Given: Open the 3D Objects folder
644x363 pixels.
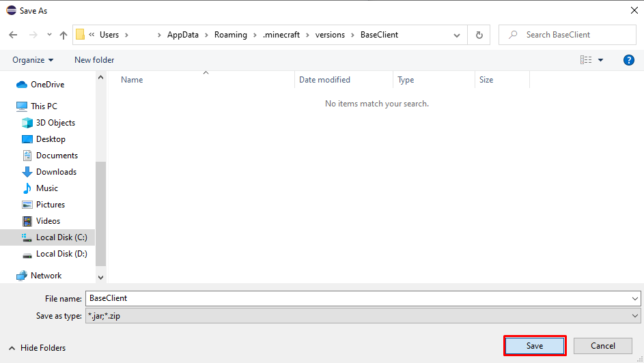Looking at the screenshot, I should [x=48, y=123].
